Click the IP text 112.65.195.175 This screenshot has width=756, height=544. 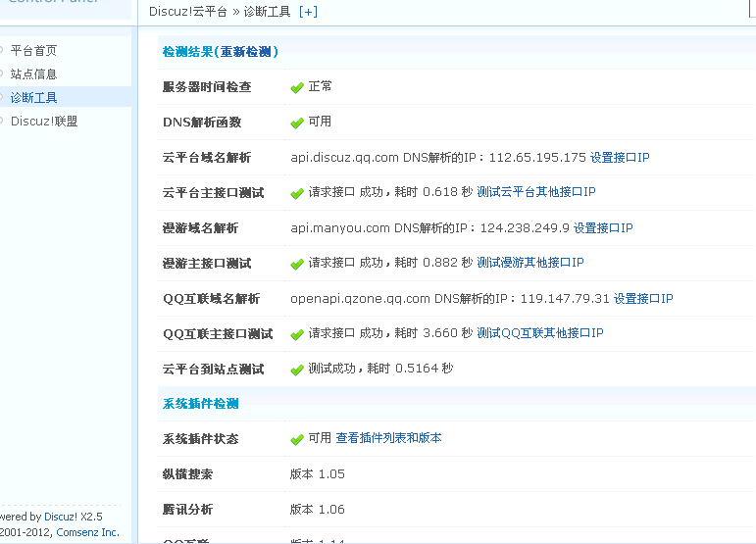coord(537,158)
